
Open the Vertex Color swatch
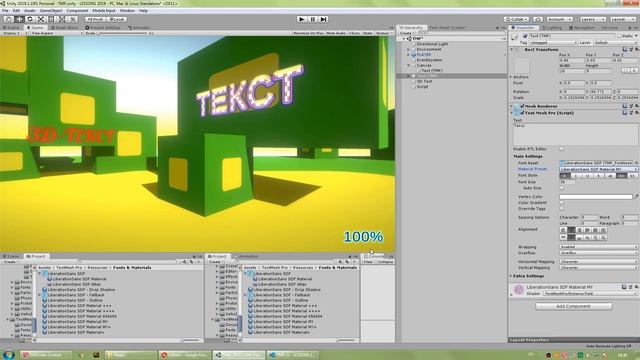596,197
